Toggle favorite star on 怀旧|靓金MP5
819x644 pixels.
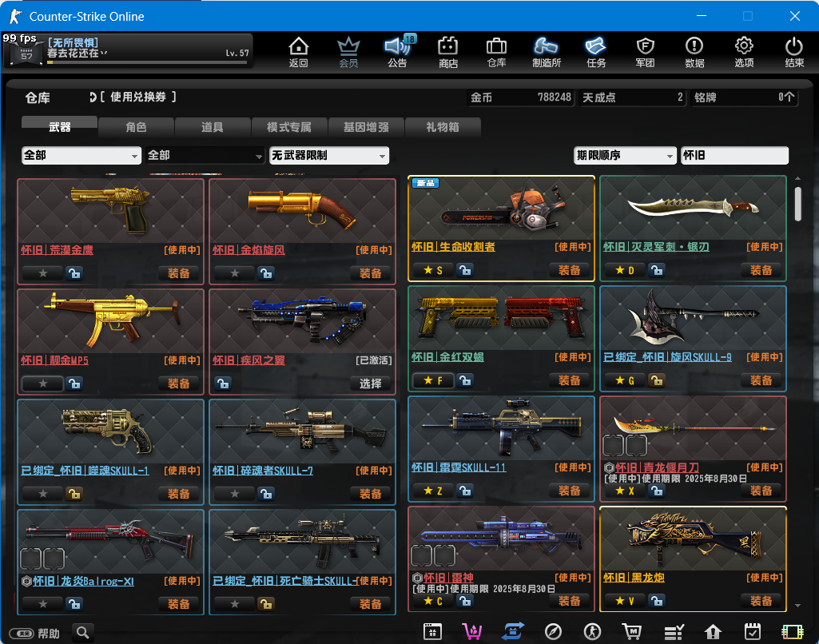[43, 384]
